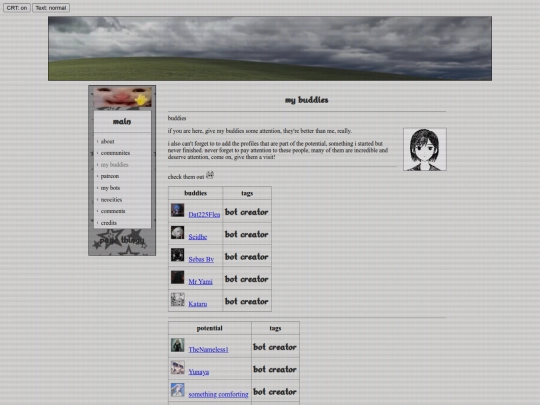540x405 pixels.
Task: Open the something comforting link
Action: coord(218,394)
